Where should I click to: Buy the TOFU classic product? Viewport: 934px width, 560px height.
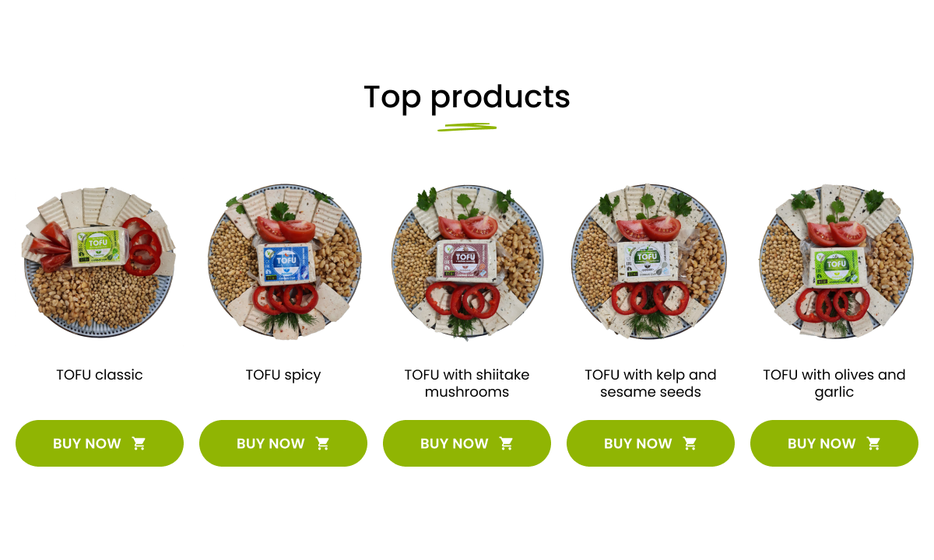click(x=100, y=443)
